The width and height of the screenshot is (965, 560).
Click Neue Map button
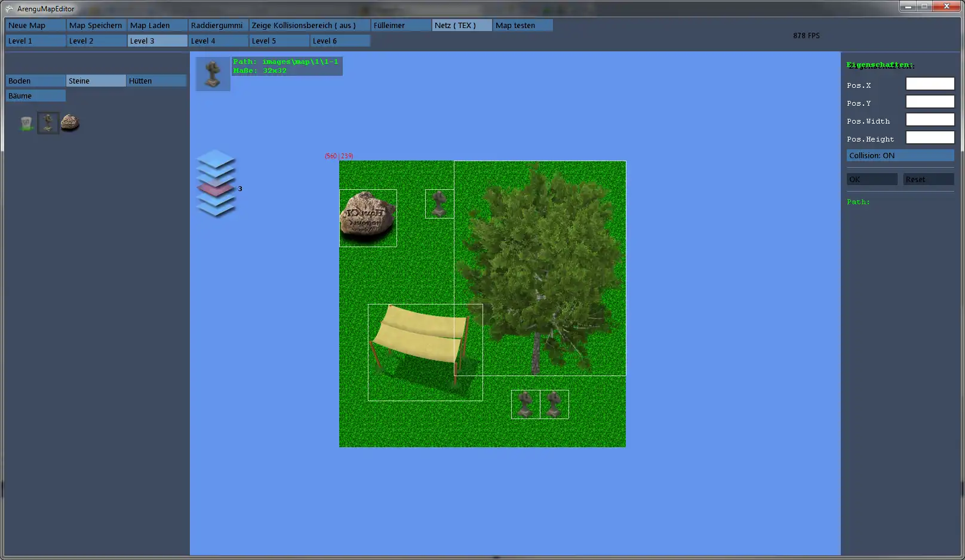point(36,25)
